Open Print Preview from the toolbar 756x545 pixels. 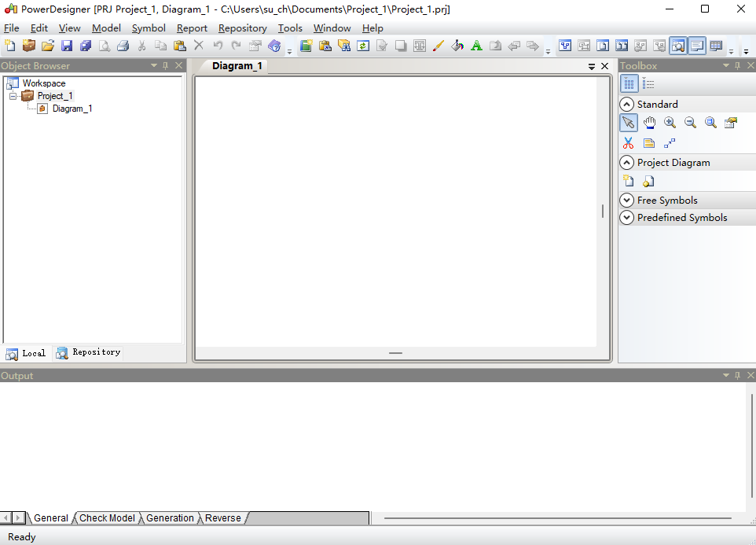(x=105, y=46)
